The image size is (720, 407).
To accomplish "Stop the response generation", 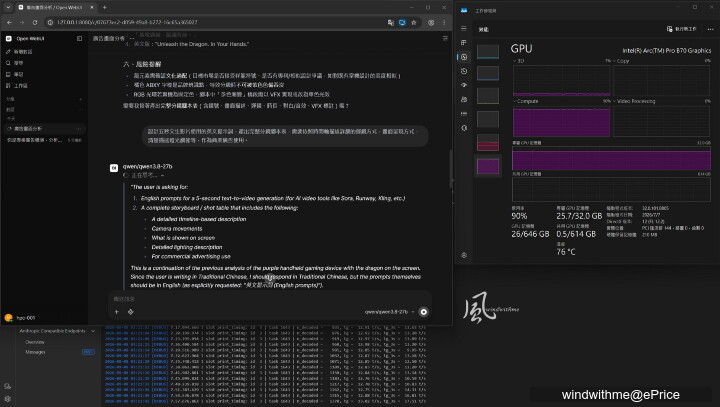I will coord(423,312).
